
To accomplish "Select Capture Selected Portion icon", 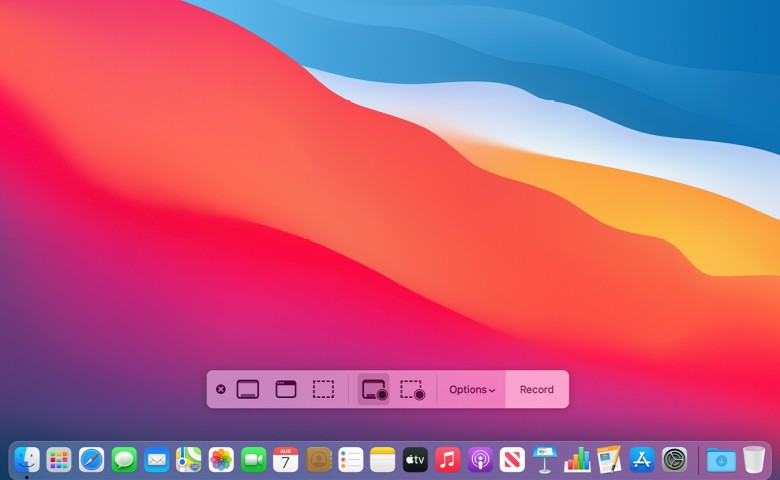I will tap(323, 389).
